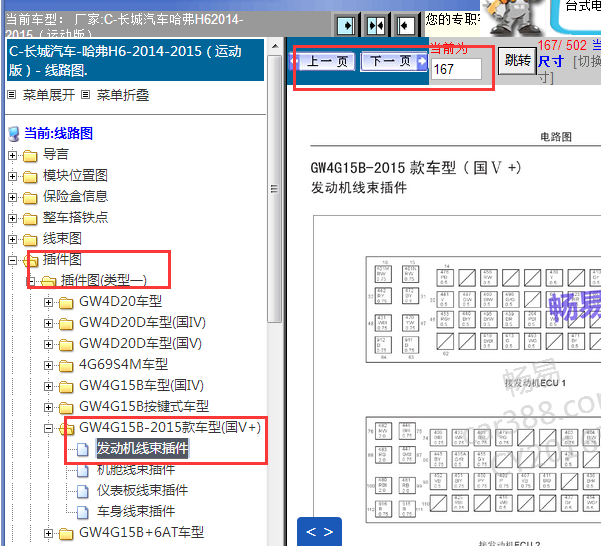Screen dimensions: 601x546
Task: Expand the 4G69S4M车型 node
Action: (48, 365)
